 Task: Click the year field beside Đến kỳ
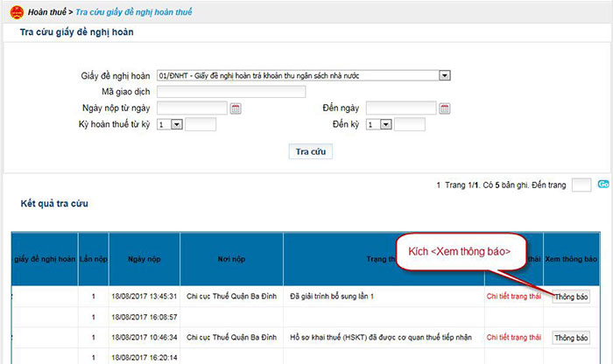[410, 124]
